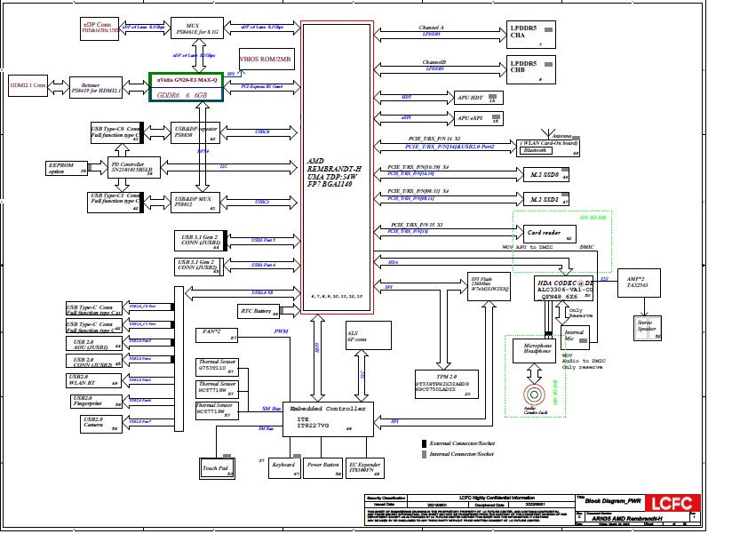Click the antenna symbol above WLAN card
Screen dimensions: 756x534
click(546, 133)
